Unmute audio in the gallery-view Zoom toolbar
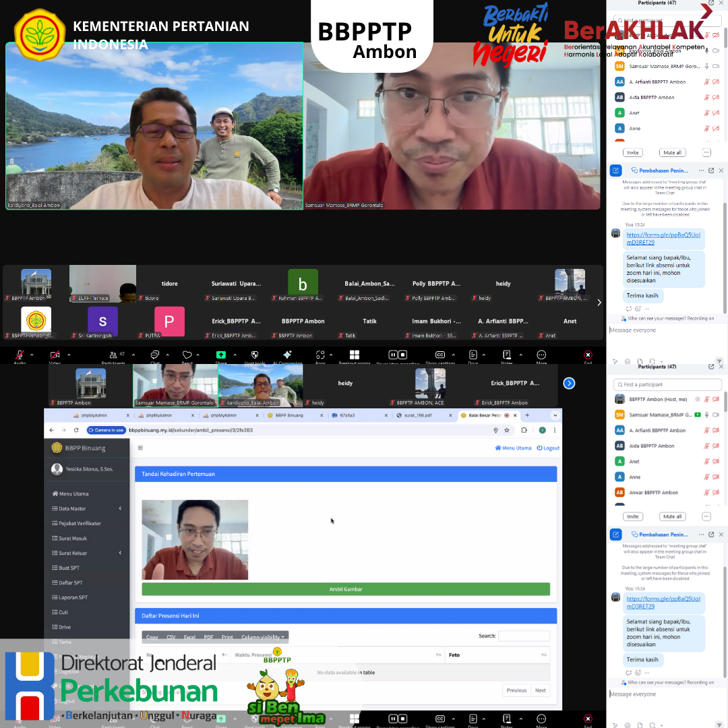728x728 pixels. (x=20, y=355)
